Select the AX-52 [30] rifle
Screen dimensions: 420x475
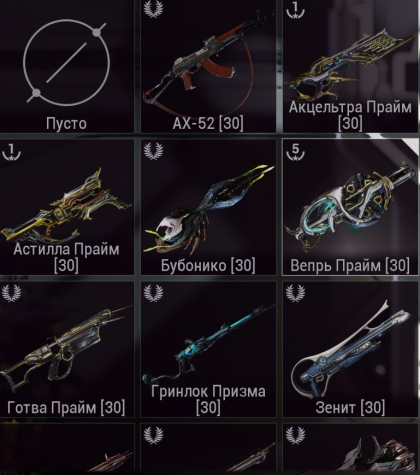(208, 66)
